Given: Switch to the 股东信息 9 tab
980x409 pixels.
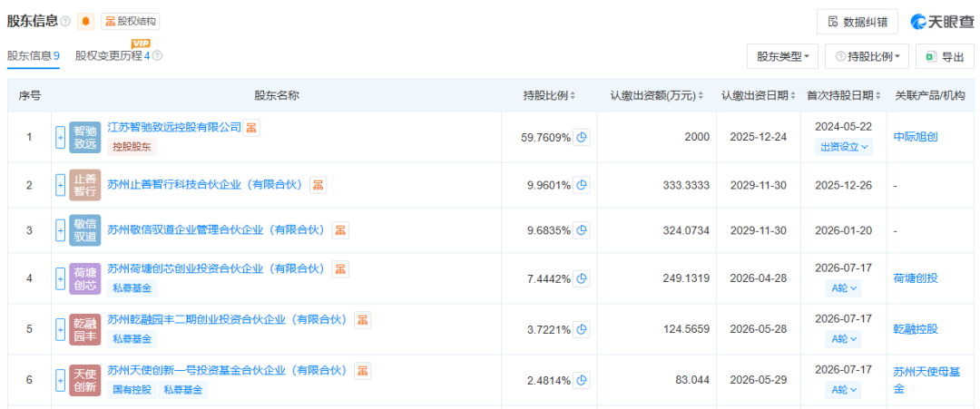Looking at the screenshot, I should 34,56.
